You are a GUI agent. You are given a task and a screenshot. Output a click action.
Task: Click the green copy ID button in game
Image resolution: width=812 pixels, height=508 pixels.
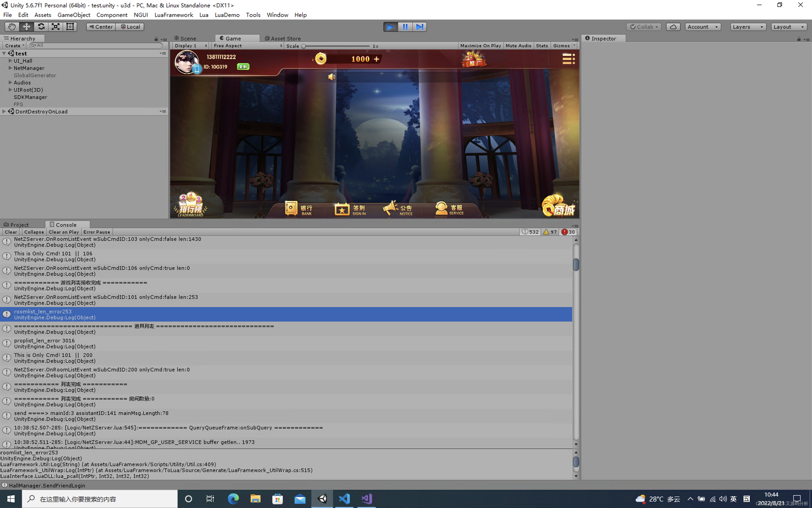243,66
